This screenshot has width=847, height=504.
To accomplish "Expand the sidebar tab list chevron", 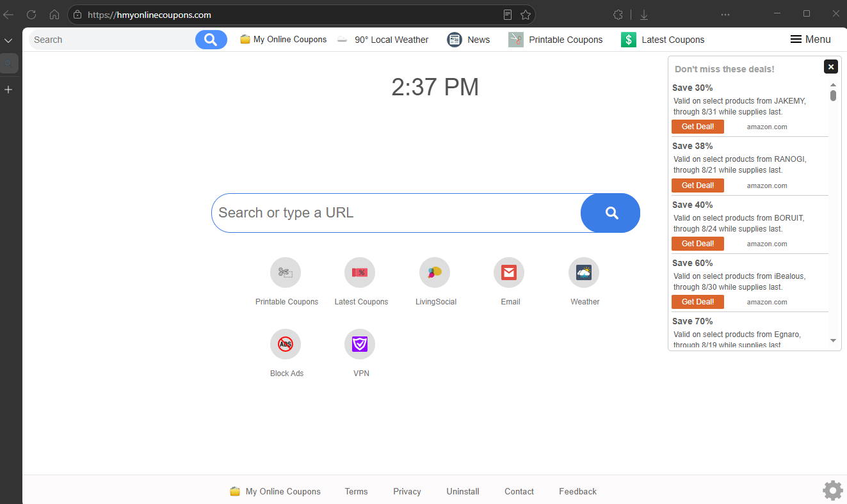I will pyautogui.click(x=8, y=40).
